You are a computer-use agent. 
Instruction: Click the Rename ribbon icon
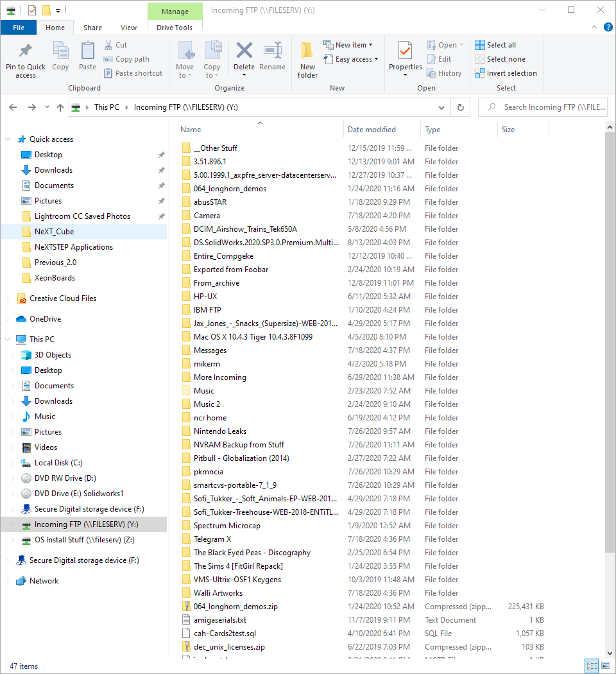coord(273,51)
